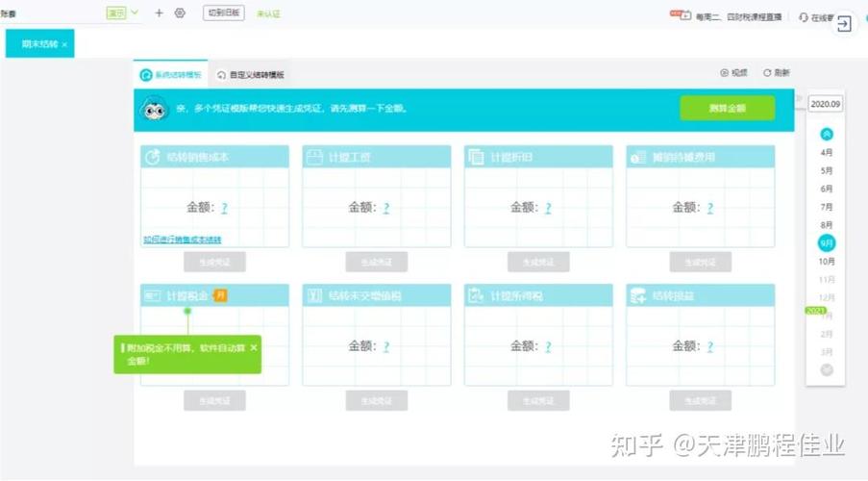Screen dimensions: 868x481
Task: Close the 期末结转 tab
Action: point(64,44)
